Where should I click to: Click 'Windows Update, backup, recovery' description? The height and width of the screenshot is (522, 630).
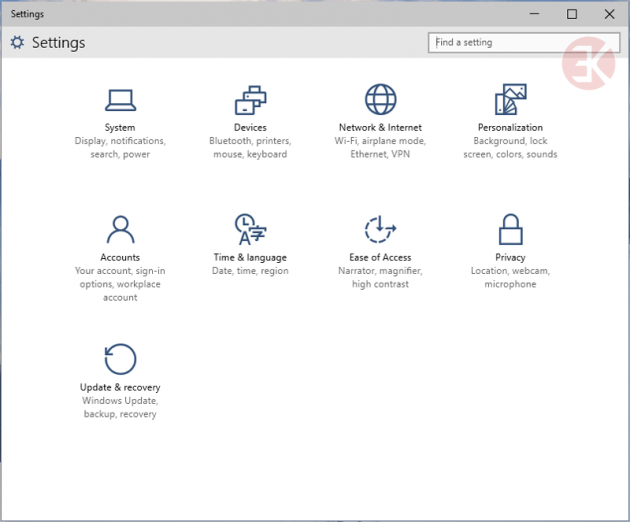pyautogui.click(x=120, y=407)
